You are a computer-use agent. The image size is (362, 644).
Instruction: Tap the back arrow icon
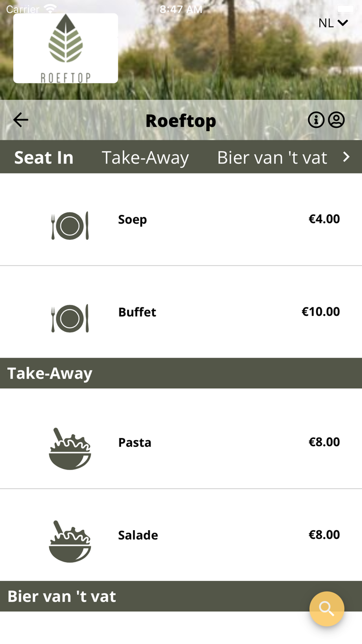21,120
